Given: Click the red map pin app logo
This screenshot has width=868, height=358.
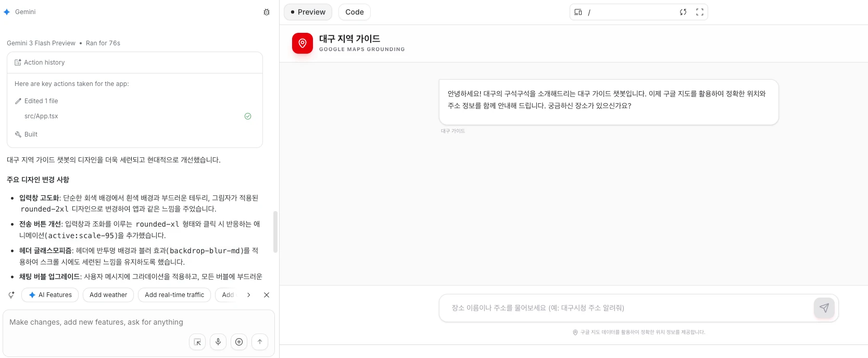Looking at the screenshot, I should [x=303, y=43].
